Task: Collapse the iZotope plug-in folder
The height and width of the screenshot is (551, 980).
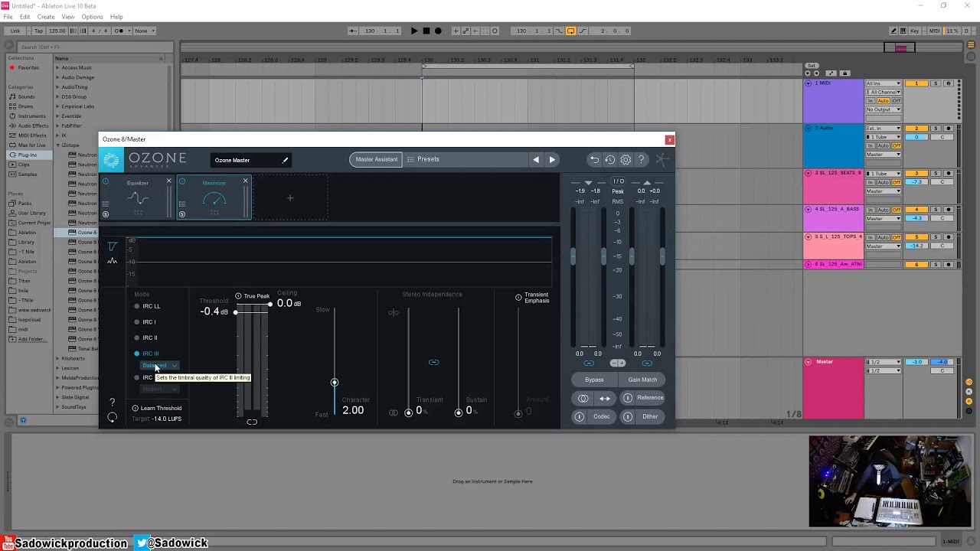Action: (x=57, y=145)
